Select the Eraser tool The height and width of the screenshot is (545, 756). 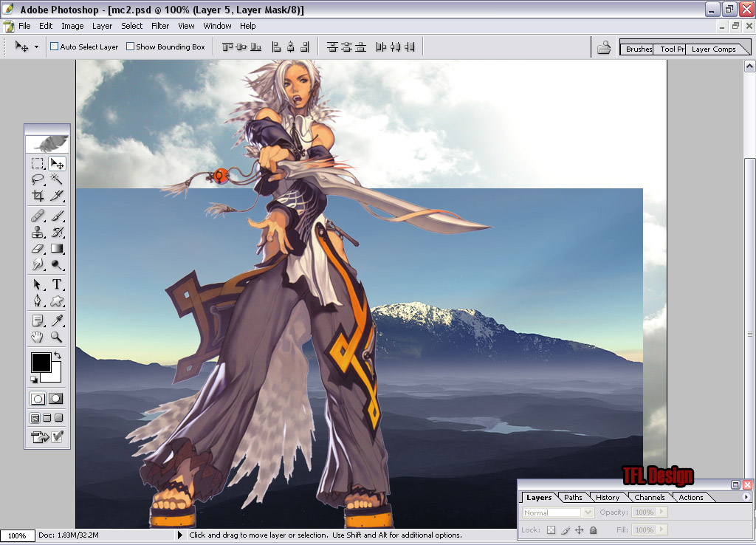38,248
